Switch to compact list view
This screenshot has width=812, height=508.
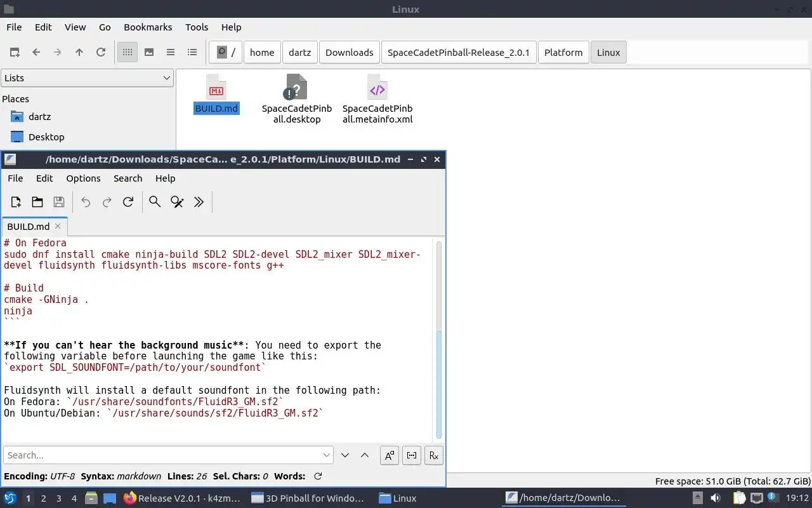pyautogui.click(x=171, y=52)
